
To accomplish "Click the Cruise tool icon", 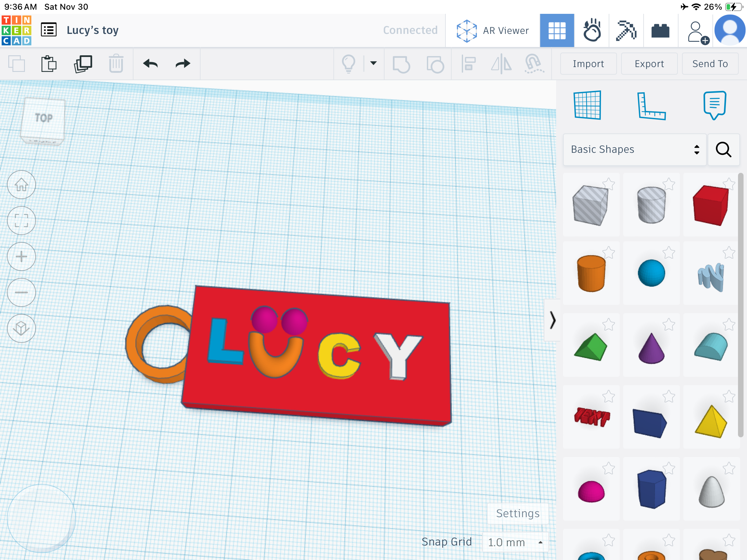I will coord(534,64).
